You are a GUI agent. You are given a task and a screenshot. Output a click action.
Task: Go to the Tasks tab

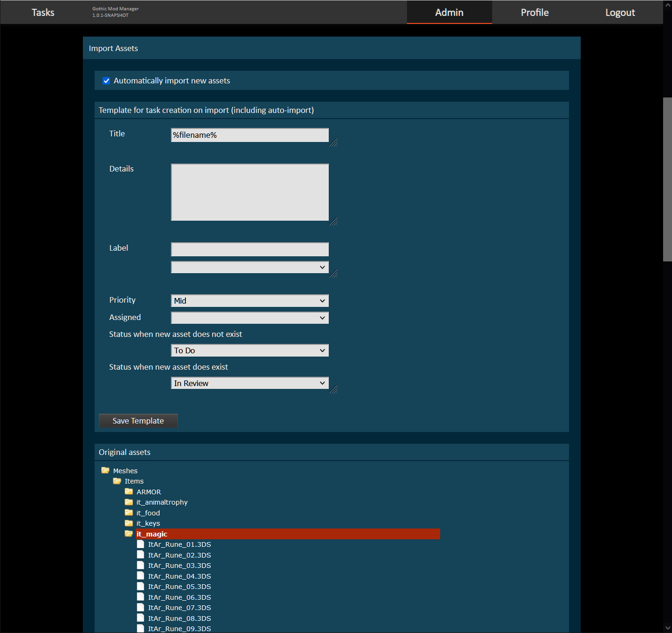click(43, 12)
